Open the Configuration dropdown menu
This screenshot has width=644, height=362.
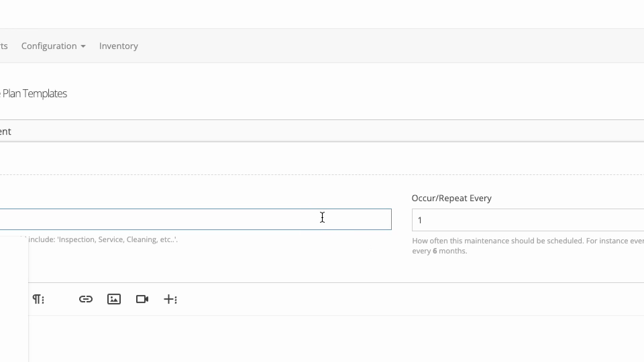point(54,46)
